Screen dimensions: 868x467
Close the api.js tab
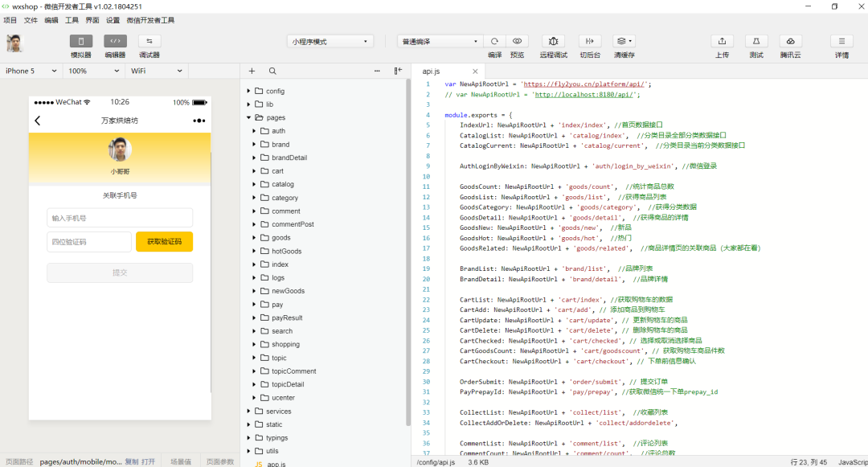pyautogui.click(x=475, y=72)
